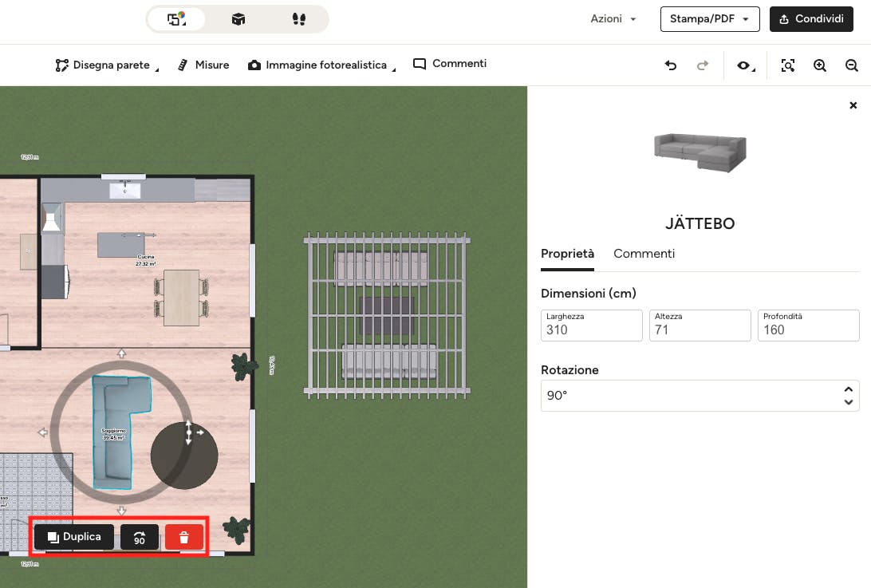Select the Proprietà tab

pos(567,254)
